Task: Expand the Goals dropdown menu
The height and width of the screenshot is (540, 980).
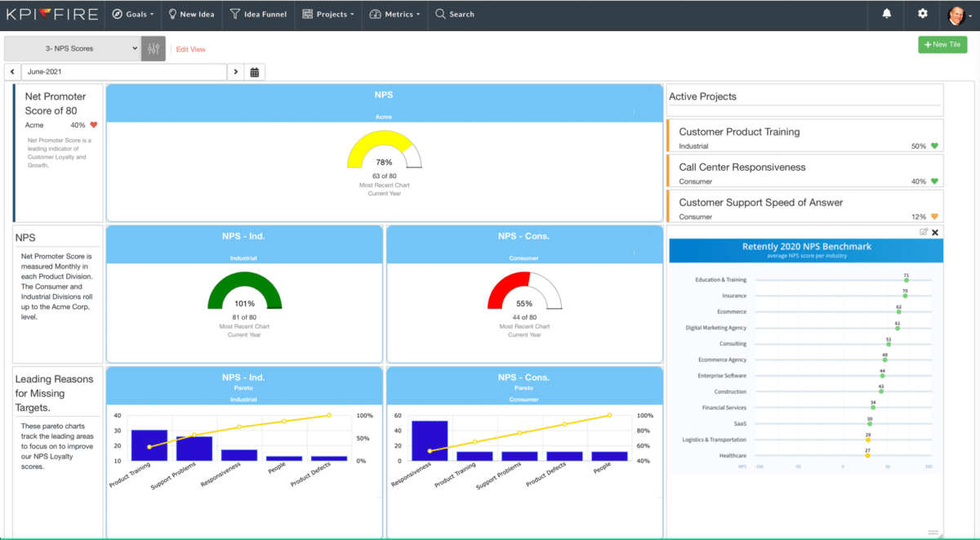Action: [x=133, y=14]
